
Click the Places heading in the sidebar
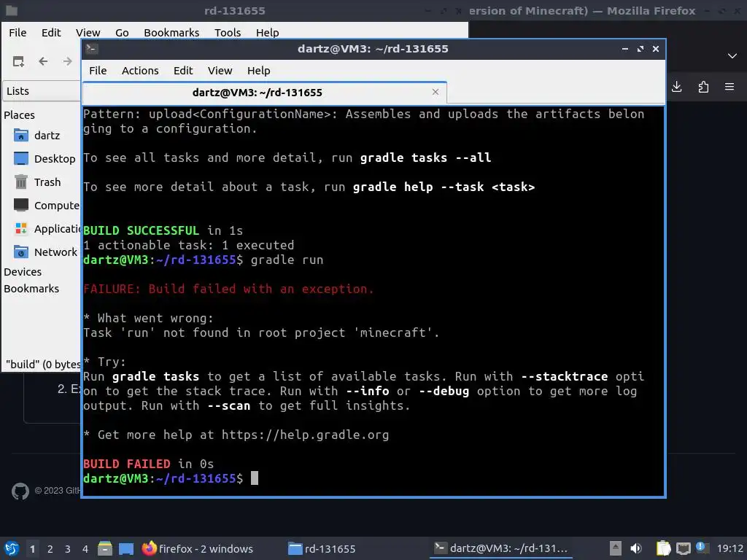(x=19, y=114)
